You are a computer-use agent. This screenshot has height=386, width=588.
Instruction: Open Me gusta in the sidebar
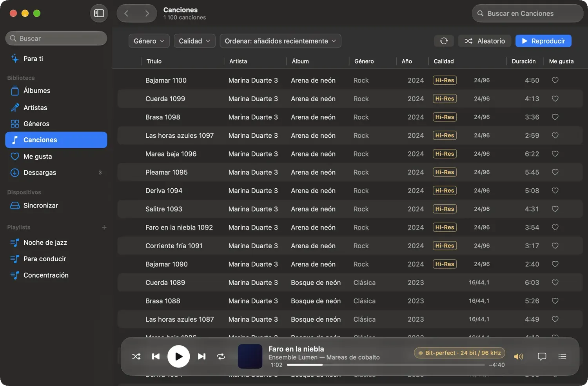tap(56, 156)
